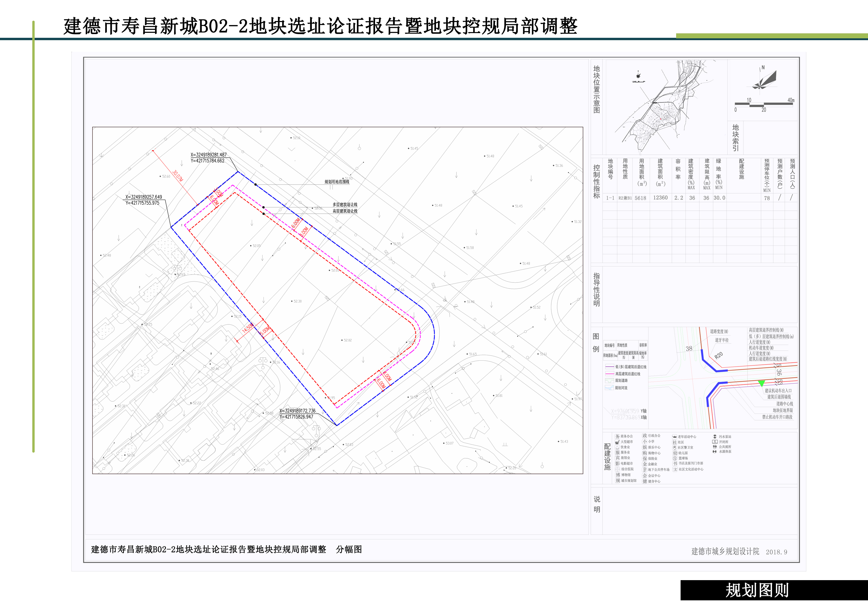Image resolution: width=868 pixels, height=614 pixels.
Task: Click the 综合医院 cross legend icon
Action: coord(617,469)
